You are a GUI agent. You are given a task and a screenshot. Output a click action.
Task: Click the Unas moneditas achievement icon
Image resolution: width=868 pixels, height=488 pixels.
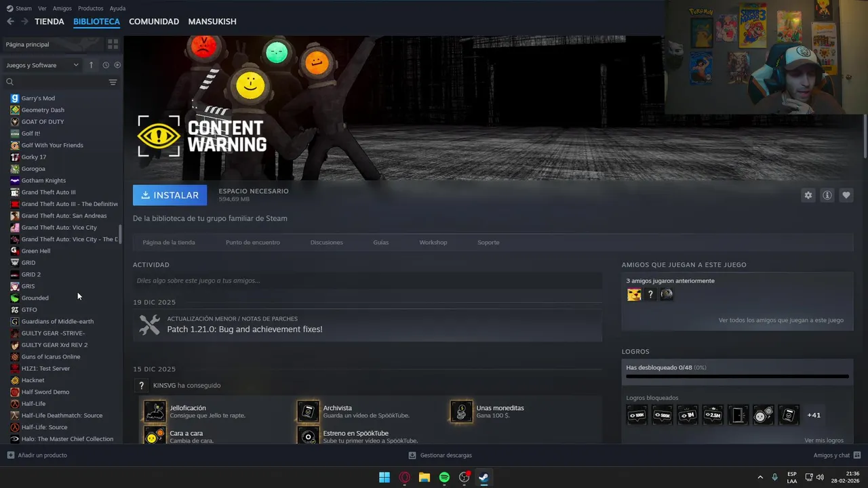(462, 411)
